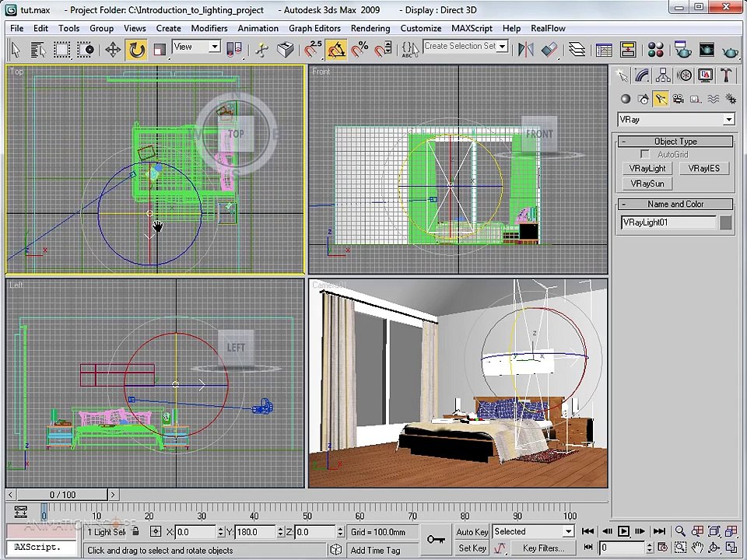The height and width of the screenshot is (560, 747).
Task: Click the VRaySun button
Action: [x=647, y=184]
